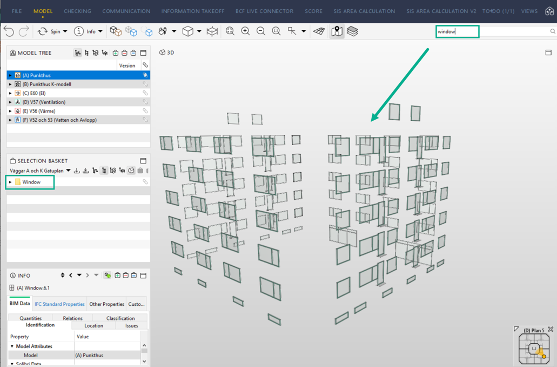Image resolution: width=557 pixels, height=367 pixels.
Task: Open the SIS AREA CALCULATION layout
Action: (x=364, y=11)
